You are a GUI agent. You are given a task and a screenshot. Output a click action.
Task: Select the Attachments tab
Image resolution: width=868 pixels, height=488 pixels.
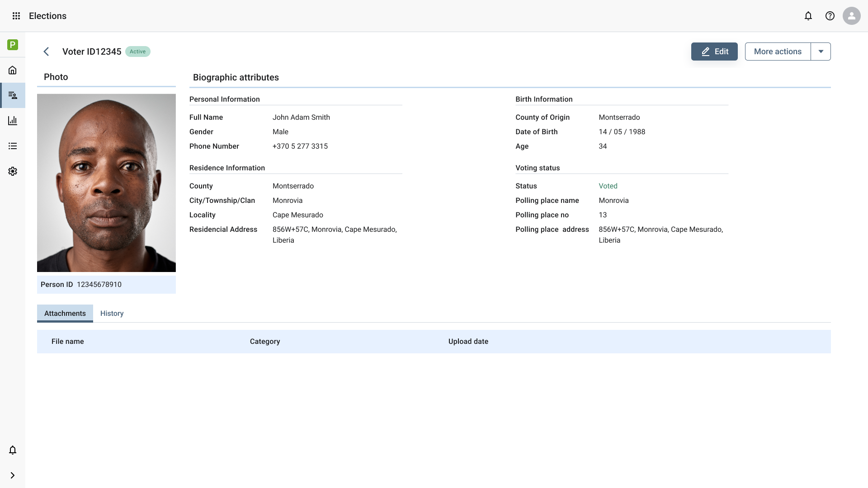pos(65,314)
